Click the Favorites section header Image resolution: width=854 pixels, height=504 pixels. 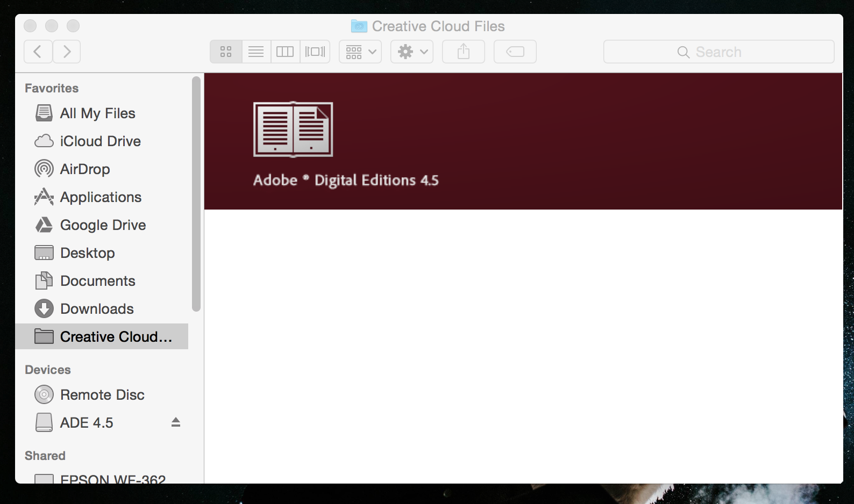(52, 88)
